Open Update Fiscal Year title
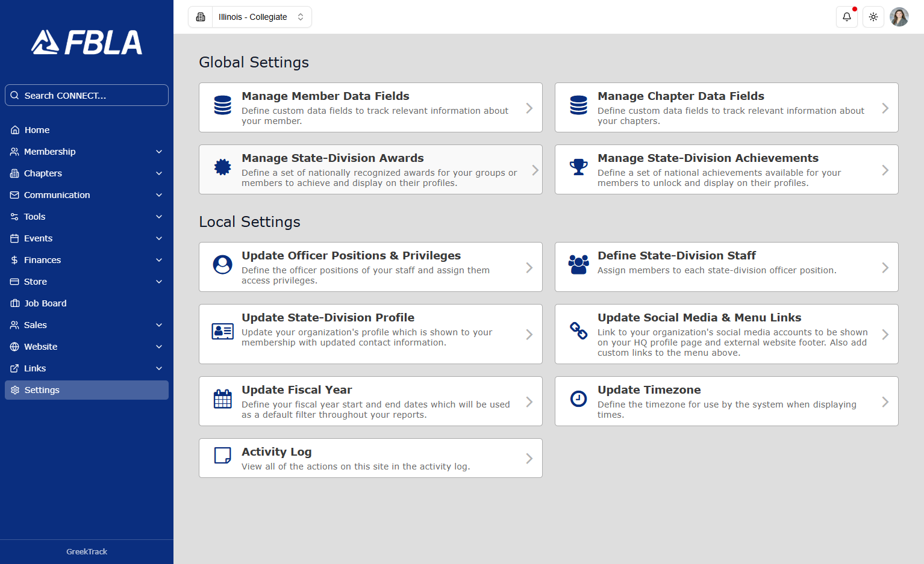The width and height of the screenshot is (924, 564). (297, 390)
